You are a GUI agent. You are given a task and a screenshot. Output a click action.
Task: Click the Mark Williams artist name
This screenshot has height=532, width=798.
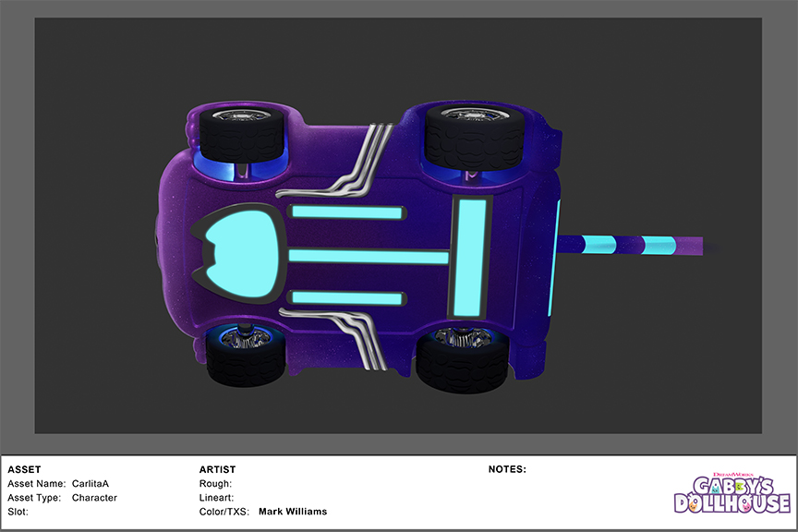[293, 512]
